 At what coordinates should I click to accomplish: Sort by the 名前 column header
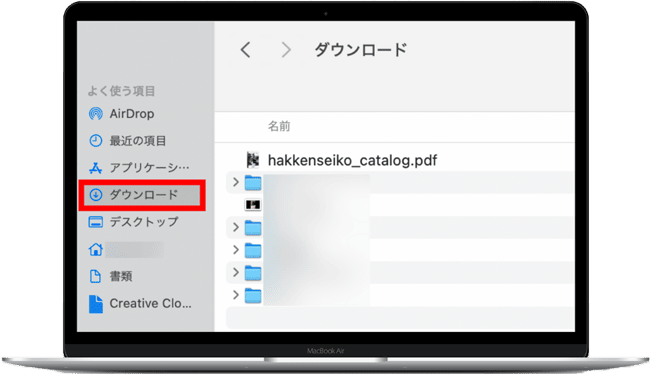(279, 126)
